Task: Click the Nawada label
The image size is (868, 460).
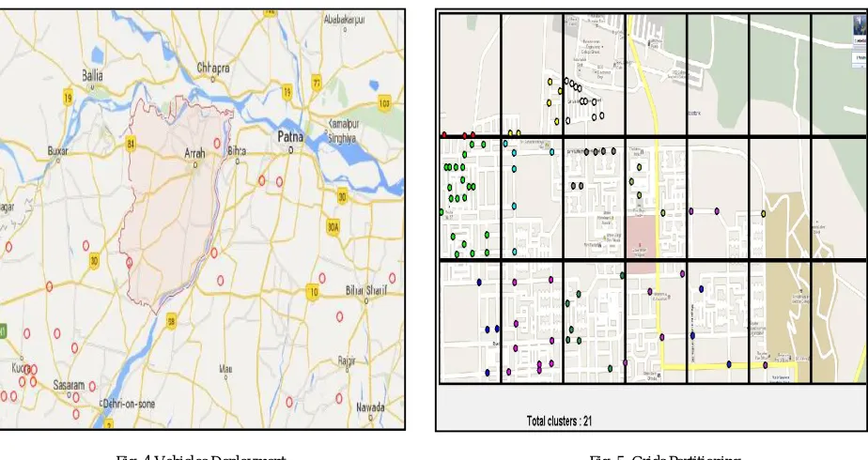Action: [370, 407]
